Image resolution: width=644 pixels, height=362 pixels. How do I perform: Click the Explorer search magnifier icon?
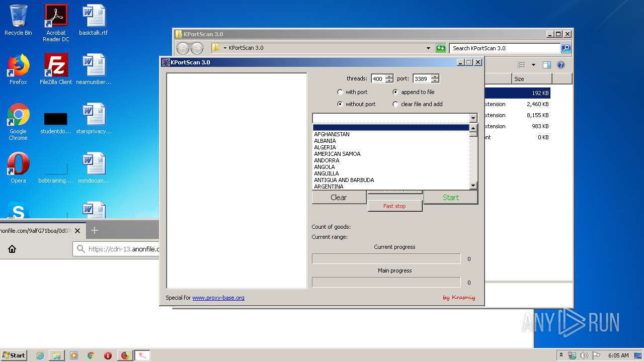[566, 48]
